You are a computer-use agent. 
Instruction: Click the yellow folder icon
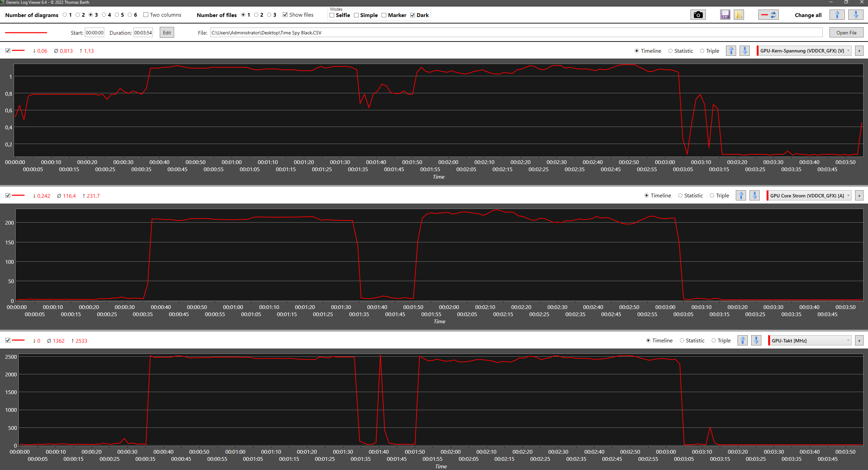point(739,15)
